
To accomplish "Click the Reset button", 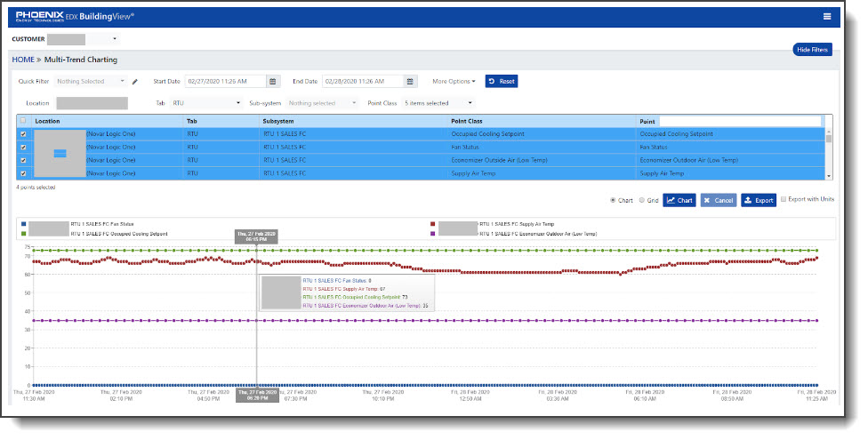I will (x=502, y=82).
